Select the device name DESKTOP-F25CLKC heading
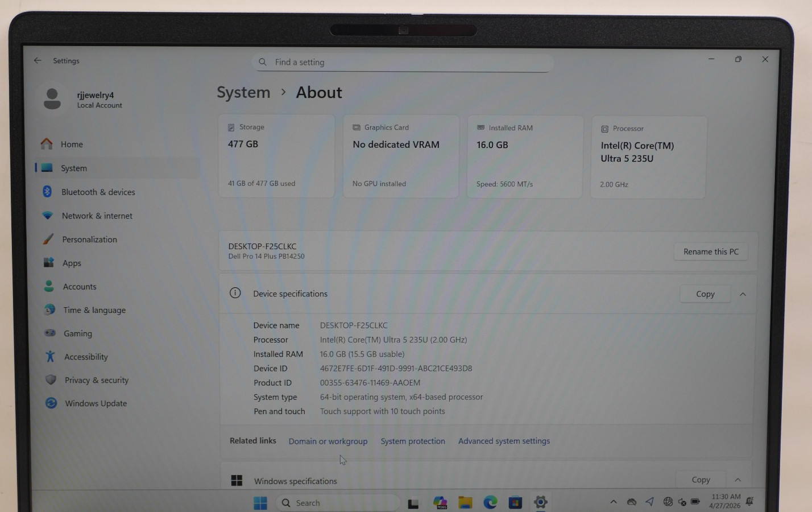Viewport: 812px width, 512px height. point(262,246)
